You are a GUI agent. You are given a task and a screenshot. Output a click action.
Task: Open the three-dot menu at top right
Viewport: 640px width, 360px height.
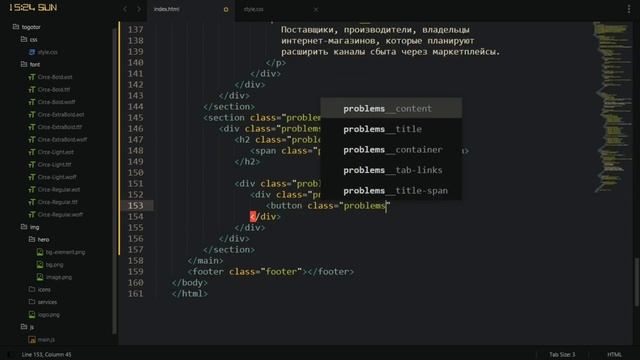point(629,9)
